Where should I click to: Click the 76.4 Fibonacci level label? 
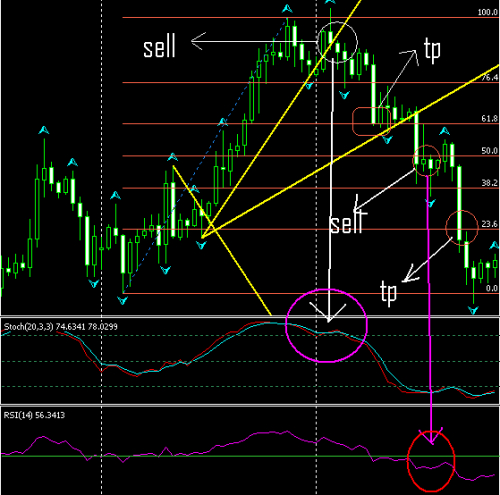click(489, 77)
